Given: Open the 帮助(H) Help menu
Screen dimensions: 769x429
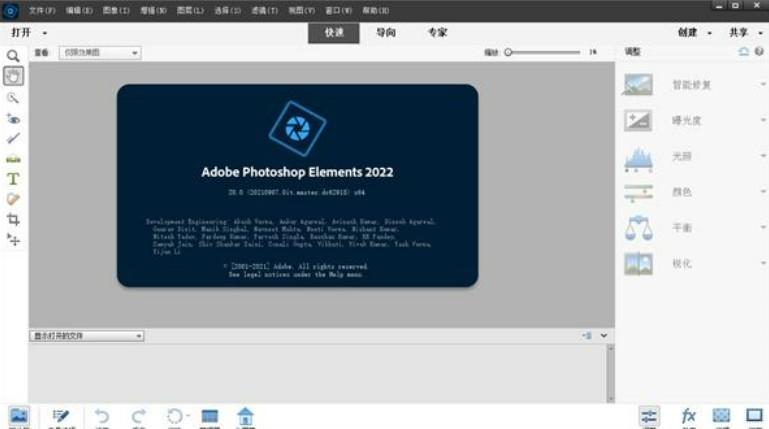Looking at the screenshot, I should point(376,10).
